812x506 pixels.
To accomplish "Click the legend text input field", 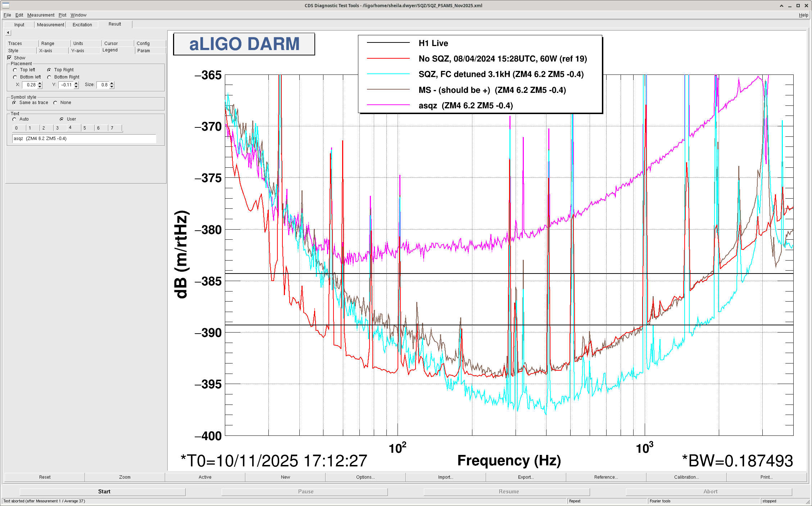I will (x=84, y=139).
